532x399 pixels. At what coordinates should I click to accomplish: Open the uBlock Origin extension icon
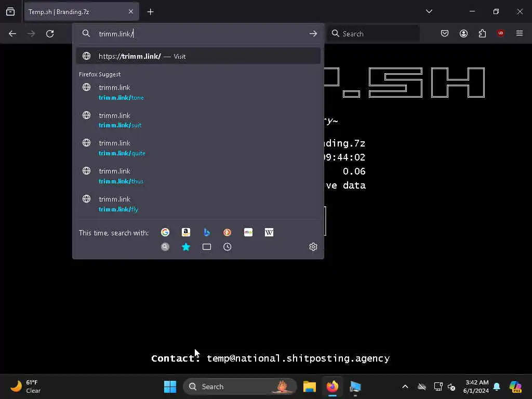(501, 33)
